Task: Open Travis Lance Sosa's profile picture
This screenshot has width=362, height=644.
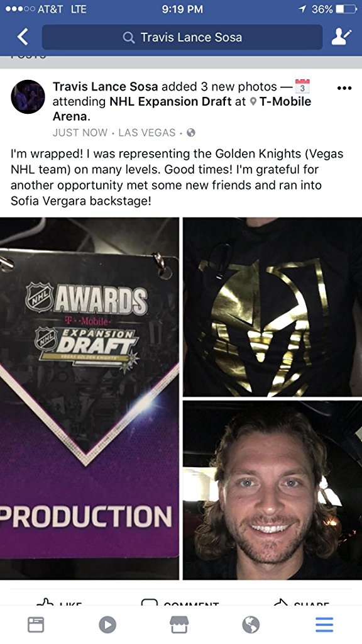Action: [x=28, y=97]
